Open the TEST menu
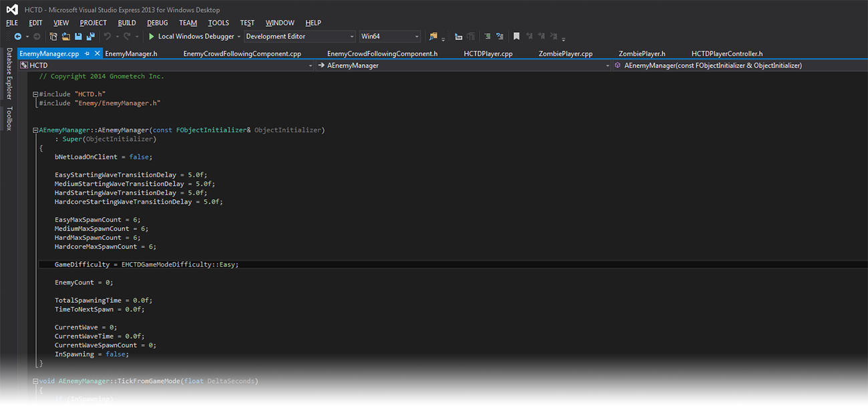Viewport: 868px width, 409px height. pyautogui.click(x=247, y=23)
